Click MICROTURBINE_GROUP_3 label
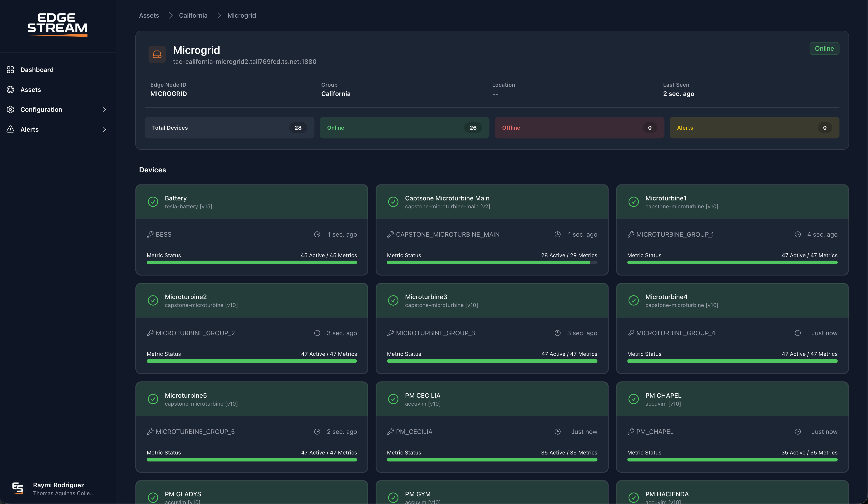Image resolution: width=868 pixels, height=504 pixels. 435,333
